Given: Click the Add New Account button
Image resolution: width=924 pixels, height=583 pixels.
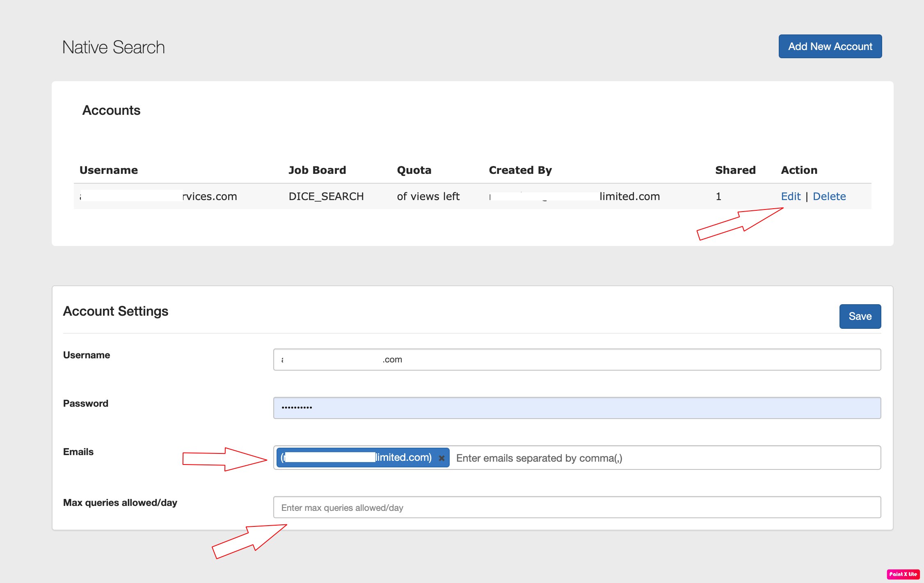Looking at the screenshot, I should 830,46.
